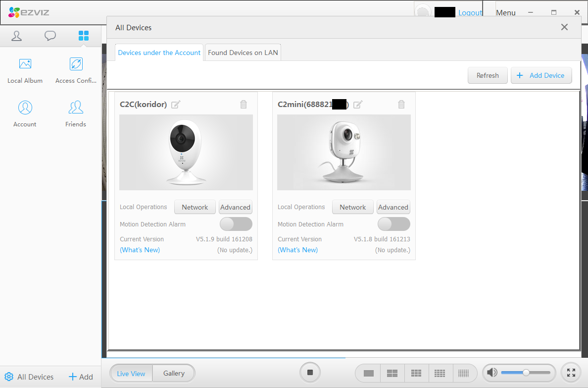
Task: Click version text V5.1.8 build 161213
Action: click(x=382, y=239)
